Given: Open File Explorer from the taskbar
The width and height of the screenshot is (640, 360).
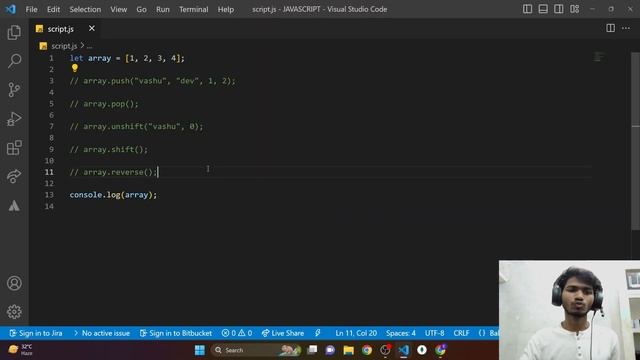Looking at the screenshot, I should (x=348, y=350).
